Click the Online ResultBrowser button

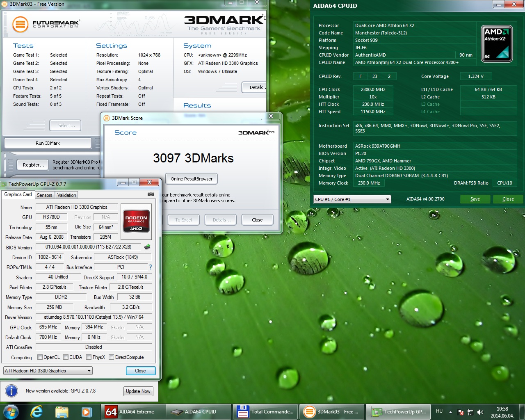[x=192, y=179]
